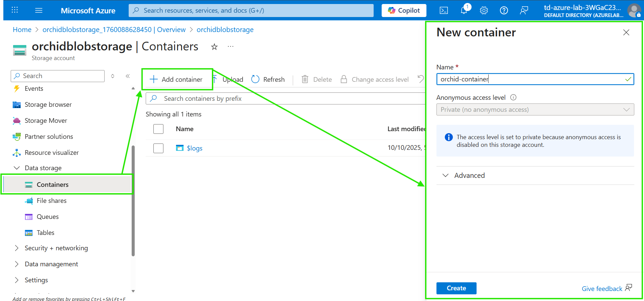Favorite this page with the star icon
Viewport: 644px width, 301px height.
pos(214,47)
